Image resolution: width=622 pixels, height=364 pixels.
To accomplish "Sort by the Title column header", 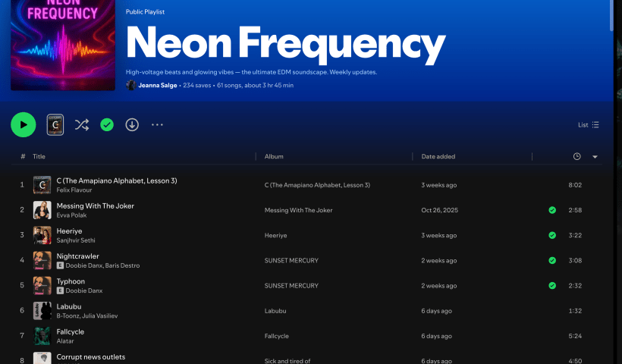I will [39, 157].
